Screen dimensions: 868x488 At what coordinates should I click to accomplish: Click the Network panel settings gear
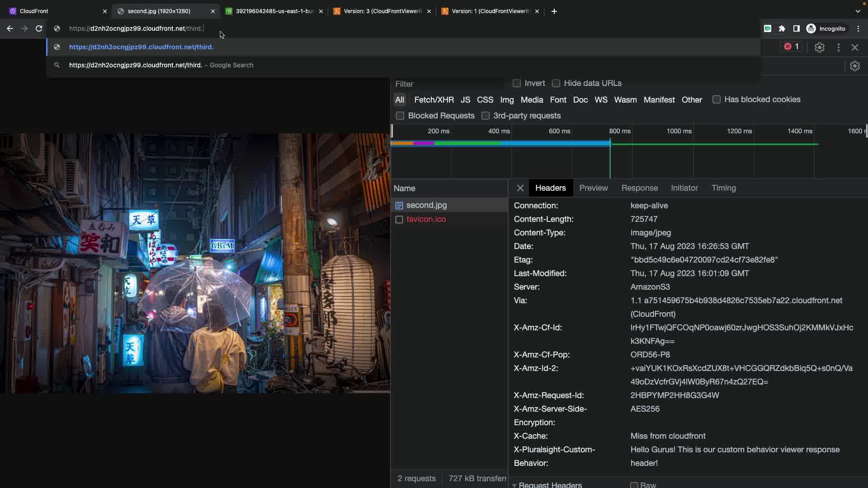(x=854, y=66)
